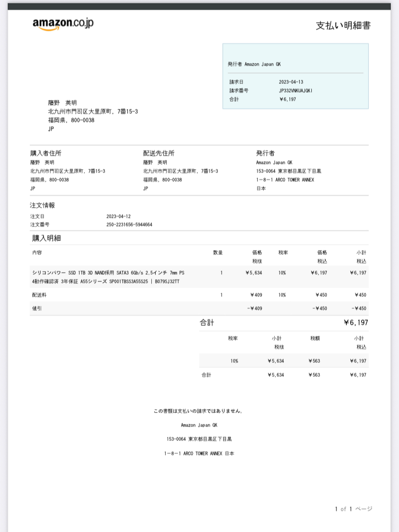Viewport: 399px width, 532px height.
Task: Select the invoice number JP332VNKUAJGKI
Action: (295, 91)
